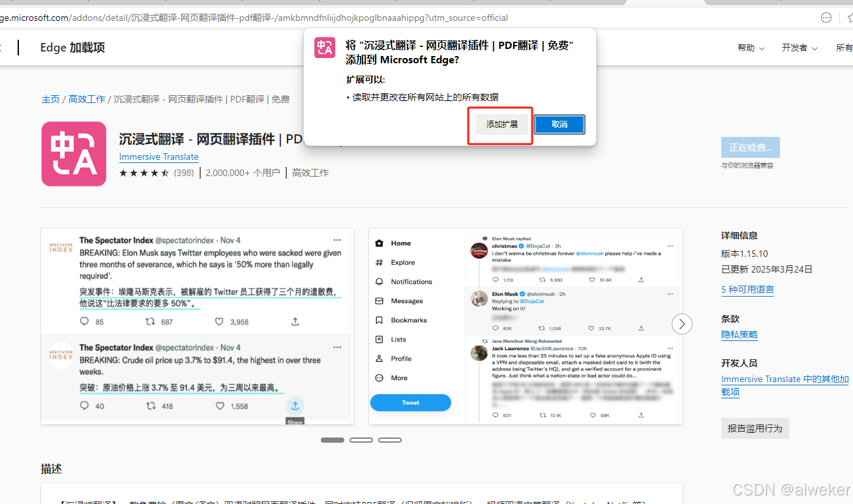
Task: Click the heart icon with 3,958 in screenshot
Action: click(220, 321)
